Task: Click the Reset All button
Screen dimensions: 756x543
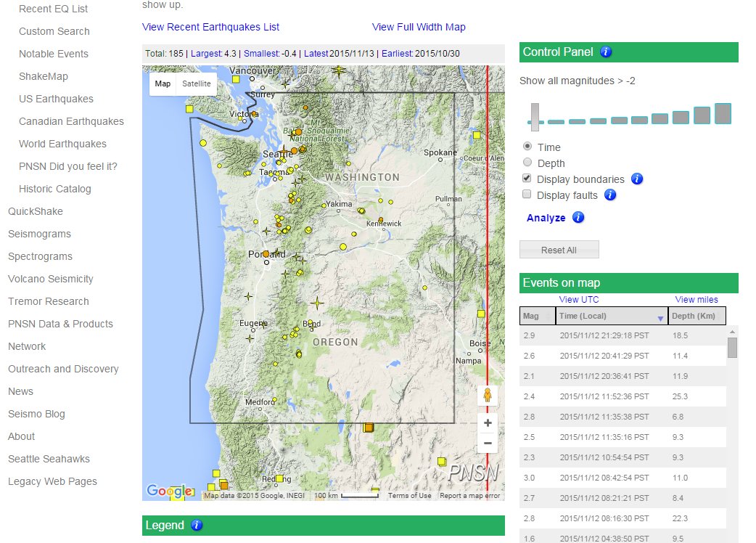Action: [x=559, y=249]
